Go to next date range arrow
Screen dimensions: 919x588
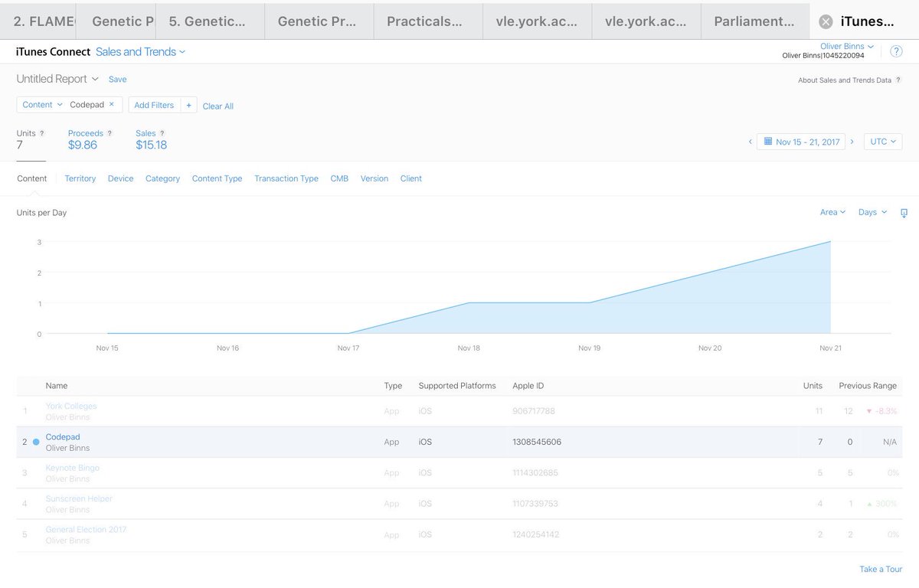click(x=852, y=142)
